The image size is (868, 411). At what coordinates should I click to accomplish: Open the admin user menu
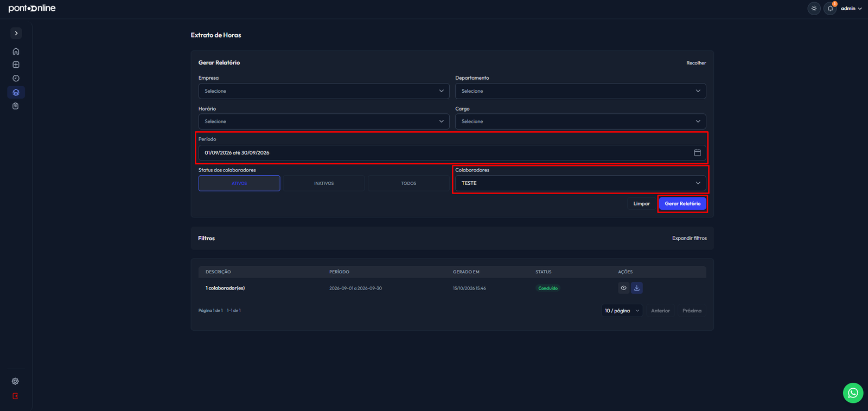click(x=851, y=8)
